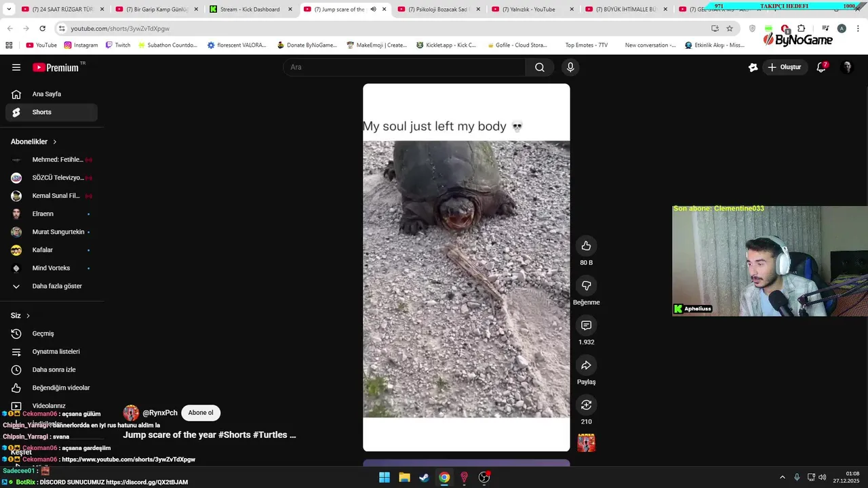
Task: Switch to Yalnızlık - YouTube tab
Action: tap(532, 9)
